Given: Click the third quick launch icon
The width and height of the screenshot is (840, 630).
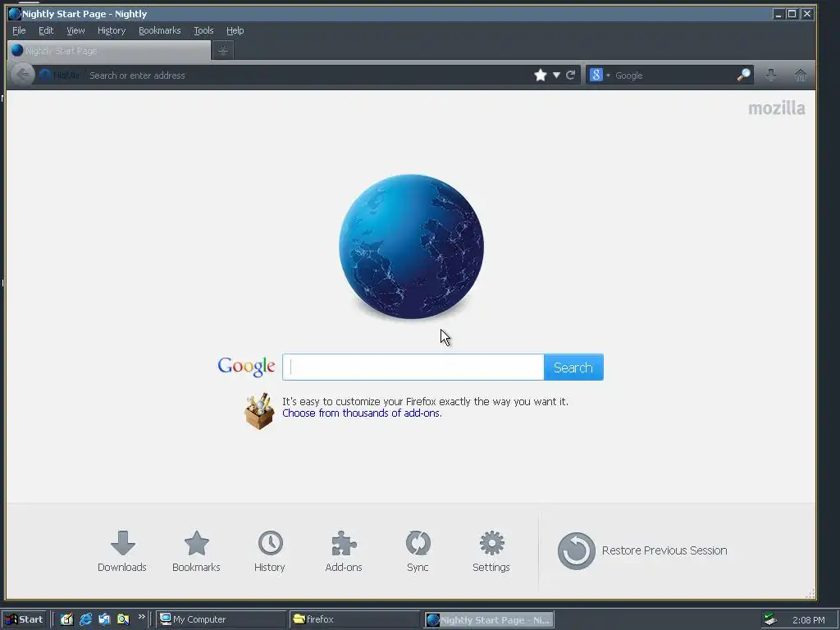Looking at the screenshot, I should pyautogui.click(x=104, y=619).
